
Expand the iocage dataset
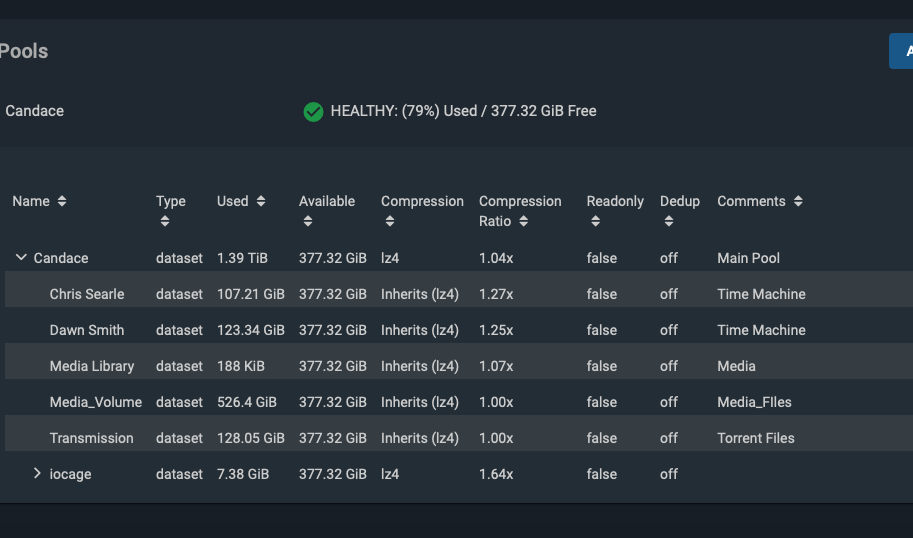pos(38,474)
